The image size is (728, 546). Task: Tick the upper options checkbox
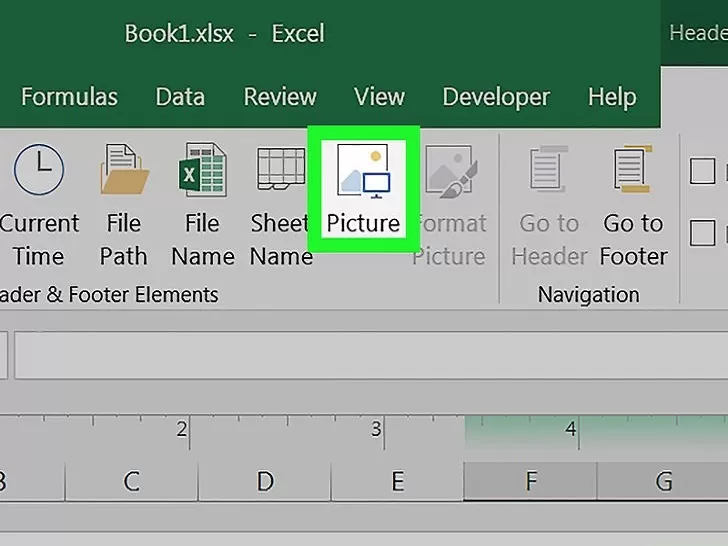tap(702, 171)
